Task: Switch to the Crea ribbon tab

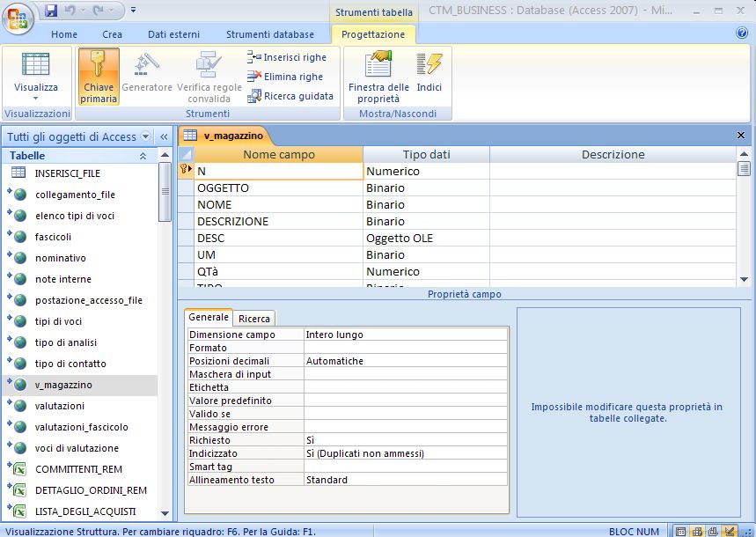Action: [x=112, y=34]
